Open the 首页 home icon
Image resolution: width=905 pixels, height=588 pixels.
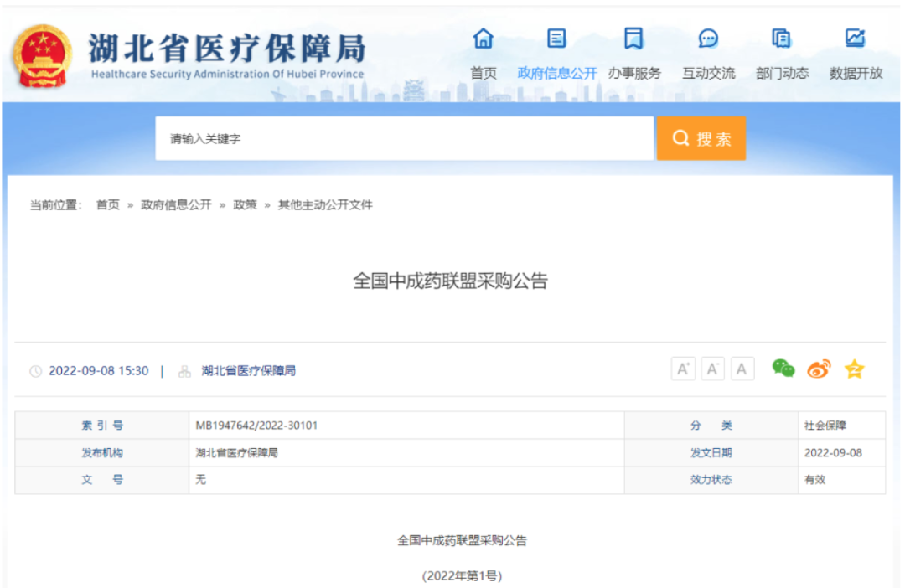[x=484, y=39]
